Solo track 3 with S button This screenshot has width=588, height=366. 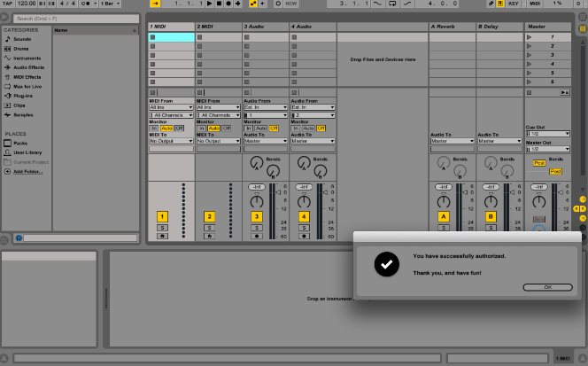tap(257, 228)
